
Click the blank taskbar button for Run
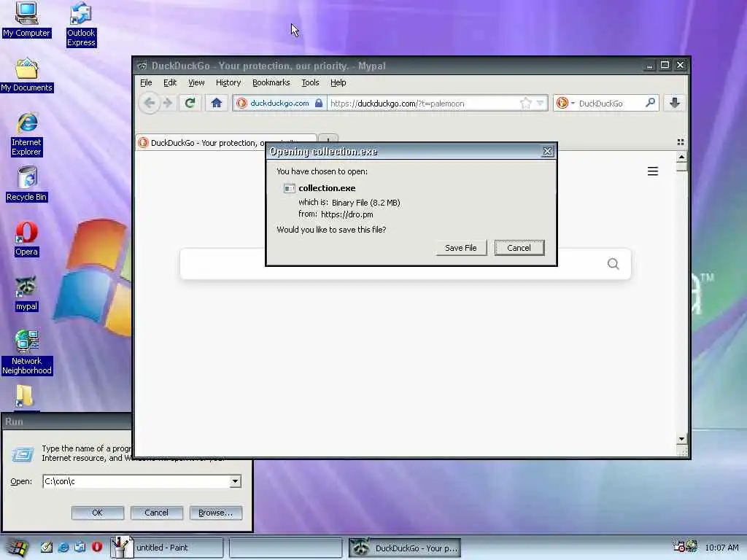tap(286, 548)
